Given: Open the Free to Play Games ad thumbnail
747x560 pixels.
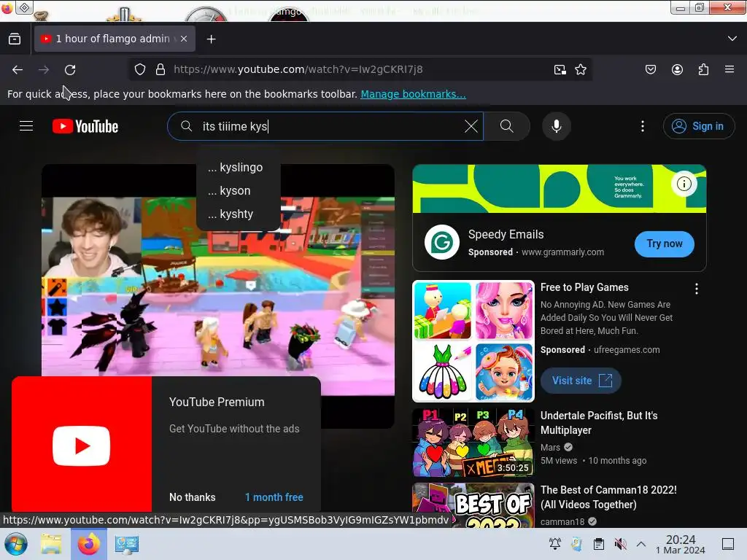Looking at the screenshot, I should 473,341.
